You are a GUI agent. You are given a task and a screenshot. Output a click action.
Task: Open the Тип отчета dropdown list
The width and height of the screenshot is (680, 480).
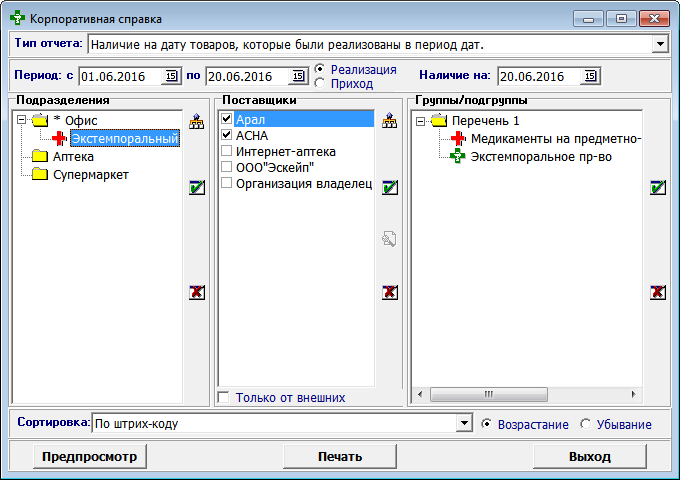660,44
